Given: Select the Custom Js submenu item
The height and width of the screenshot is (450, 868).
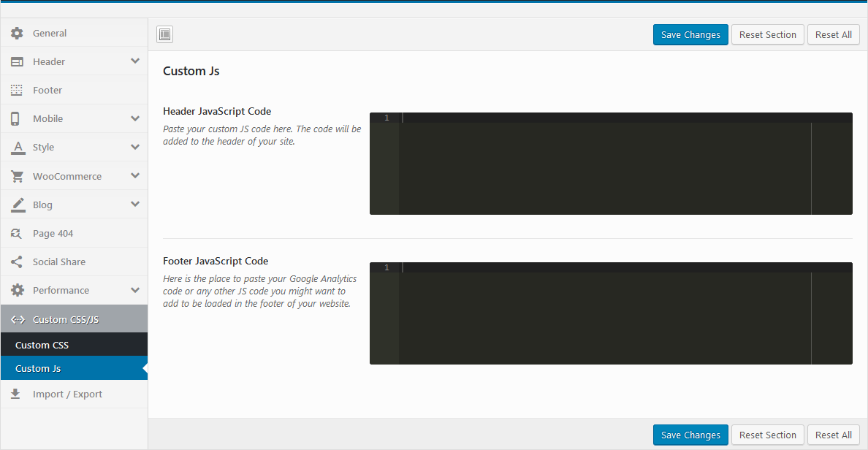Looking at the screenshot, I should (x=75, y=369).
